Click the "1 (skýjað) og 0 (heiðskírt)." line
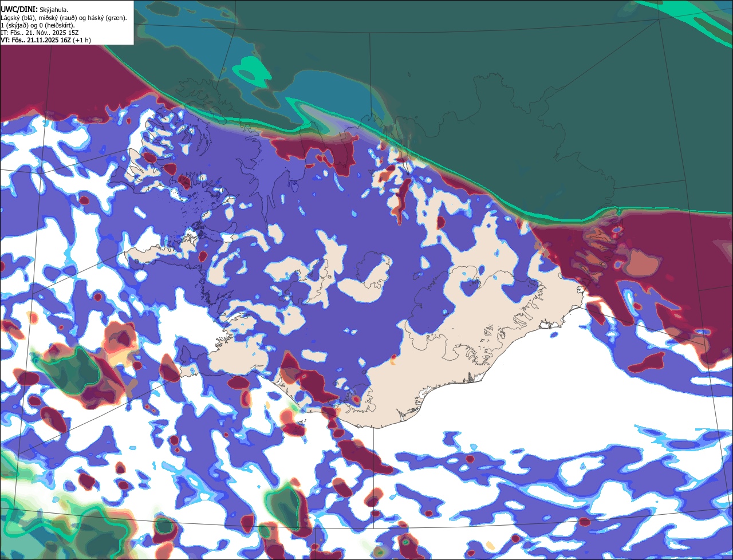733x560 pixels. click(x=38, y=25)
